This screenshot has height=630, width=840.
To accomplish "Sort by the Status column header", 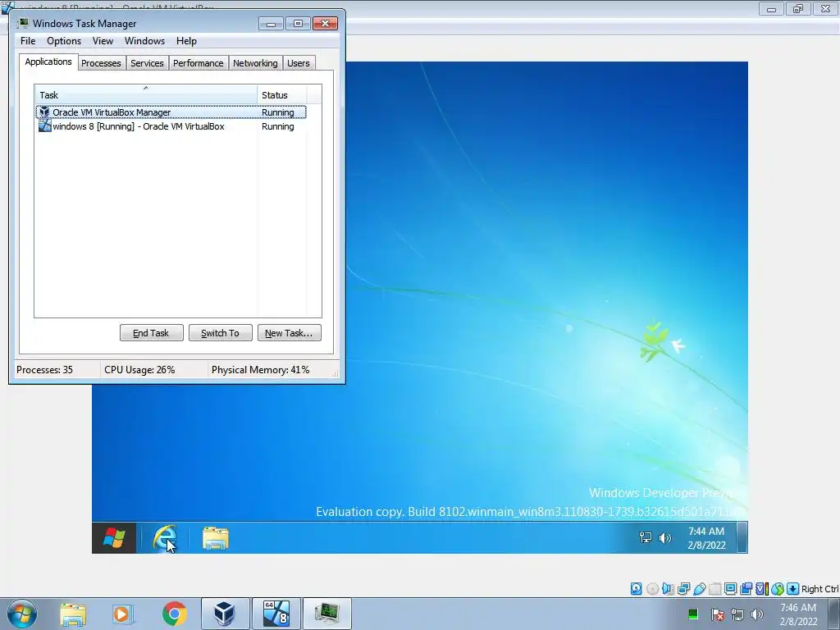I will [x=282, y=94].
